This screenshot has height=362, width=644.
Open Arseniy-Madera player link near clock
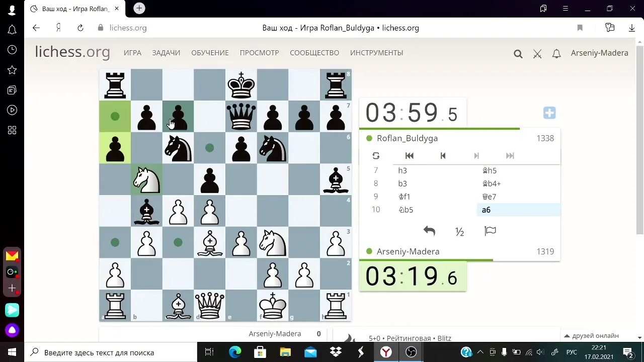408,251
